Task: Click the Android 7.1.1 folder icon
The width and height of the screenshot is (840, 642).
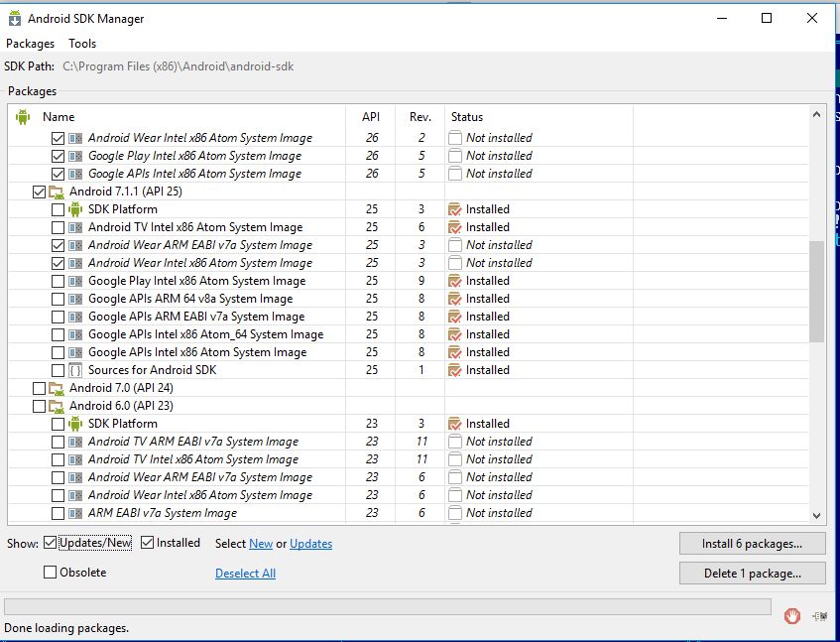Action: tap(57, 192)
